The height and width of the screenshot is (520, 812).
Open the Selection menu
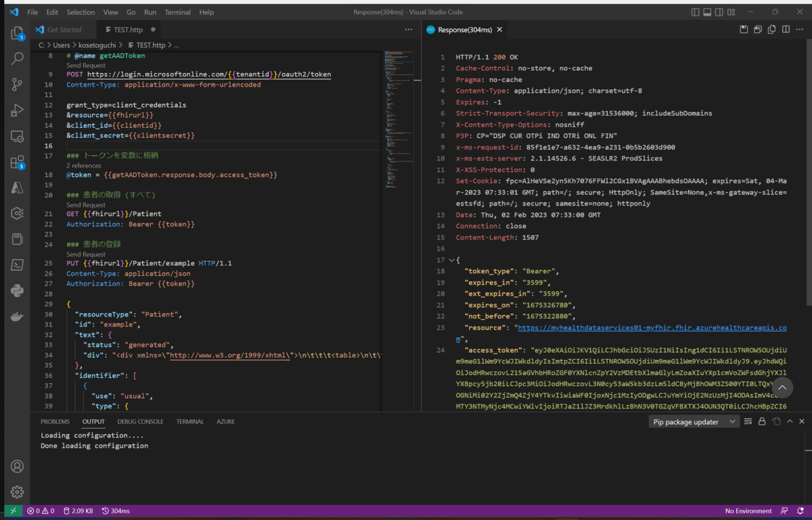tap(81, 12)
